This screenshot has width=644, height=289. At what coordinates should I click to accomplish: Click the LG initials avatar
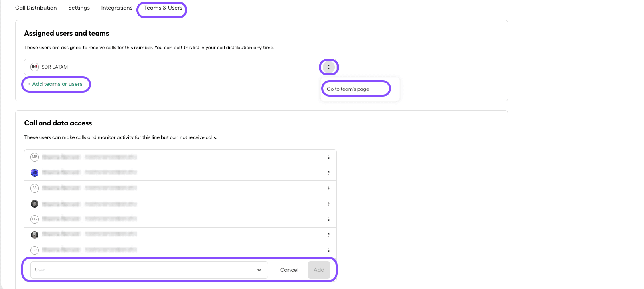click(x=34, y=219)
